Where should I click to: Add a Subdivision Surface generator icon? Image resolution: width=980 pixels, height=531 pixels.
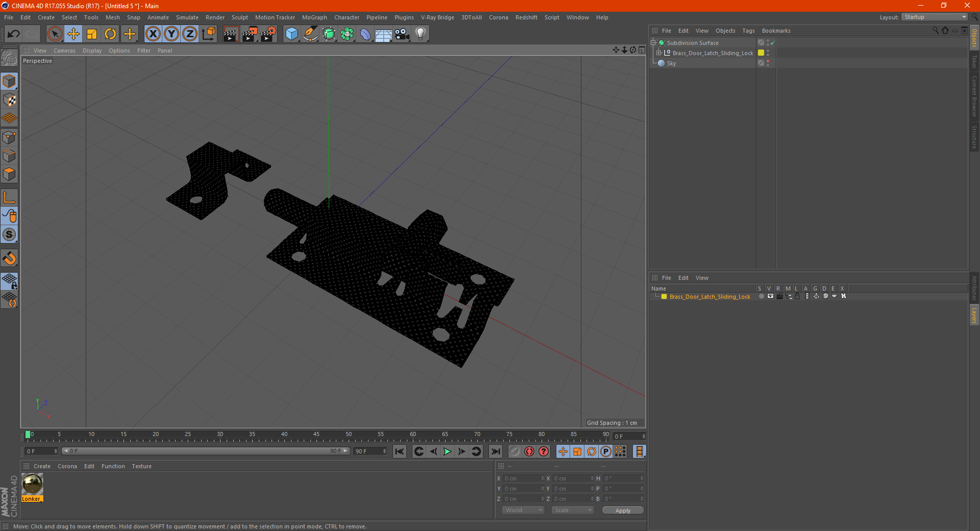coord(329,34)
